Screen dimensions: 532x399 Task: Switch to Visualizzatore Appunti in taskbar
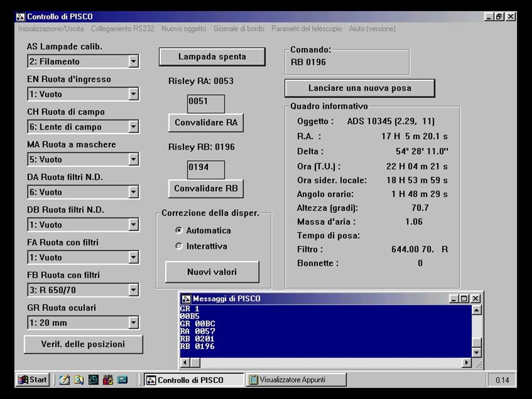coord(296,380)
